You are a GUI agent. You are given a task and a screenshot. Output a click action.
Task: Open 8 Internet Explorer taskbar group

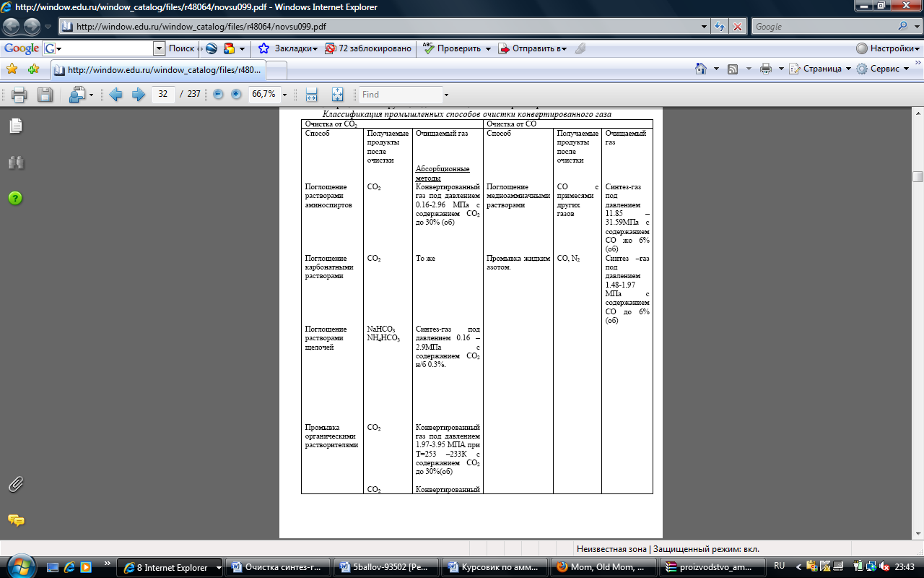pos(170,567)
